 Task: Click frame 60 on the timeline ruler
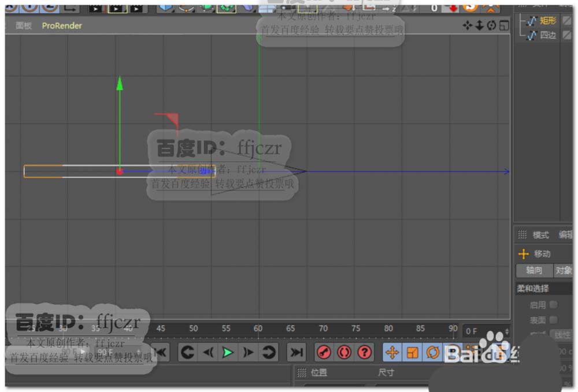click(x=258, y=328)
